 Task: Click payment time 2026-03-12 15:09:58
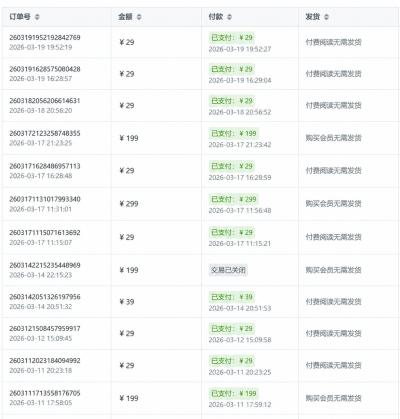(240, 340)
